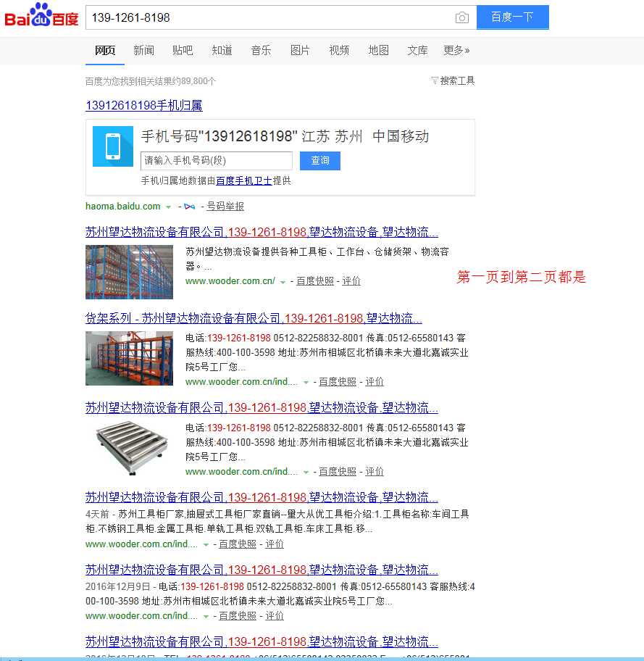
Task: Click the 请输入手机号码(段) input field
Action: click(x=217, y=161)
